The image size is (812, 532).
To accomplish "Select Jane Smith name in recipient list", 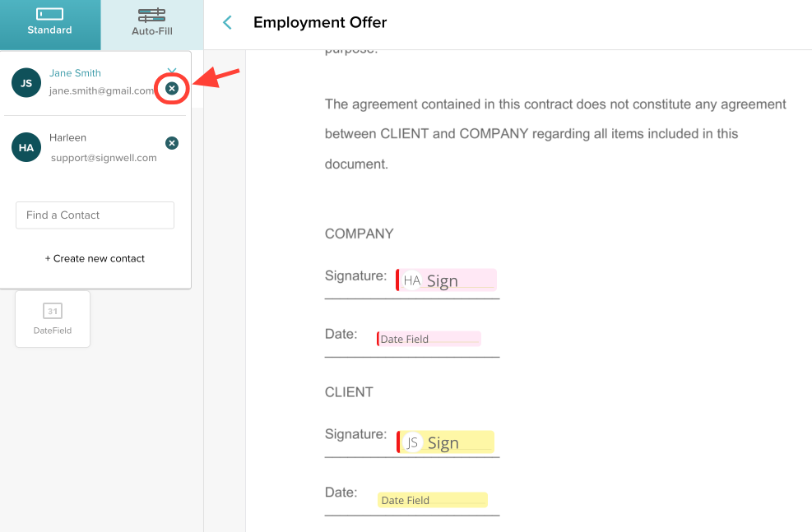I will pos(75,73).
